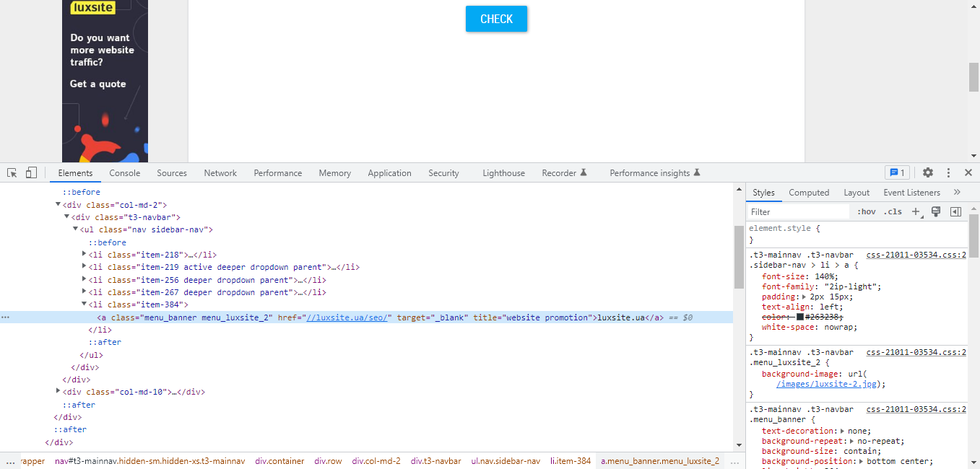Expand the div.col-md-10 node
980x469 pixels.
pyautogui.click(x=58, y=392)
